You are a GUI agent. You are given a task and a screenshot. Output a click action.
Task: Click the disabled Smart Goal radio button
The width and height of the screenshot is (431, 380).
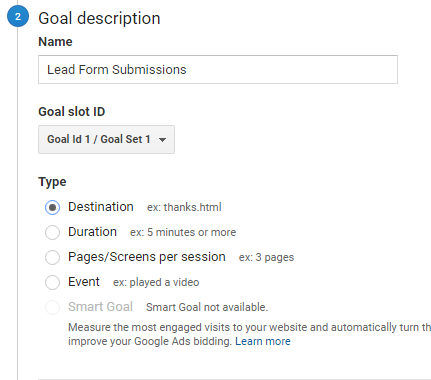pos(52,307)
